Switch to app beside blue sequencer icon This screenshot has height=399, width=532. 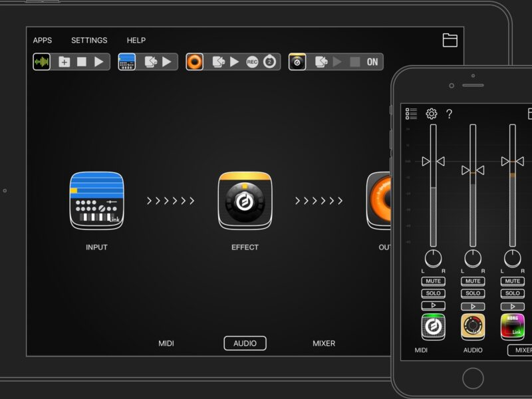(x=151, y=62)
